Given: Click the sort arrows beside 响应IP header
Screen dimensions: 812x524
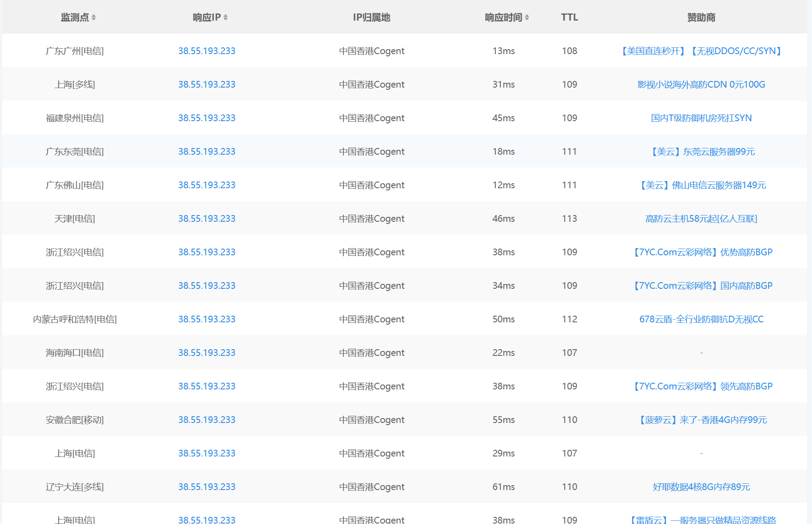Looking at the screenshot, I should pyautogui.click(x=225, y=17).
